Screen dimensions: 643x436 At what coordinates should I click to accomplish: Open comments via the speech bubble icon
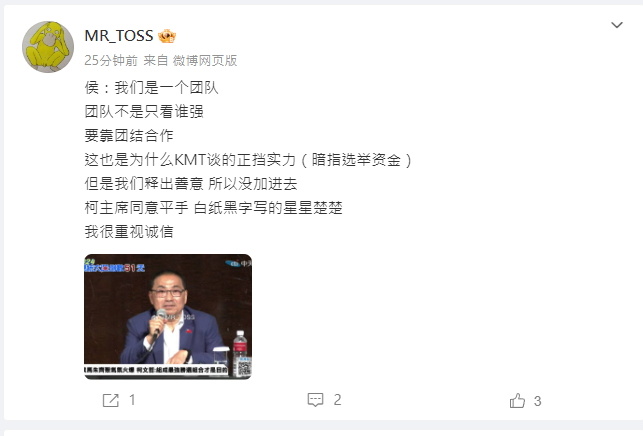click(x=315, y=400)
